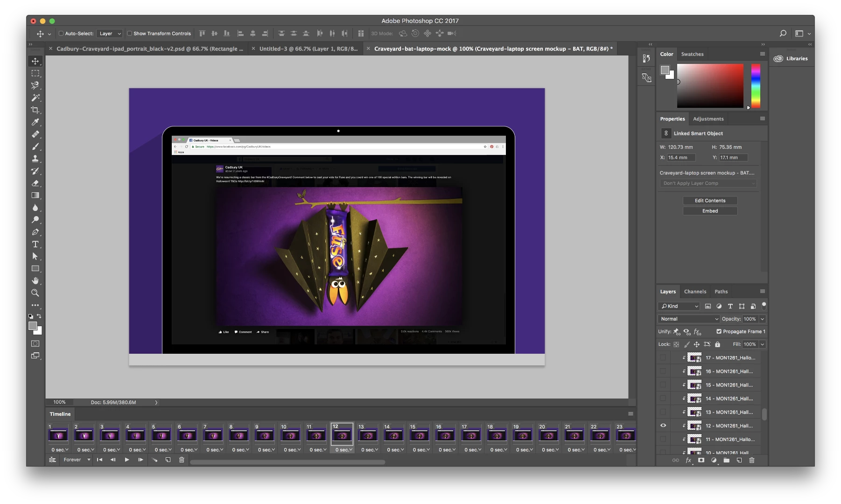Create a new group folder in Layers
The image size is (841, 504).
727,460
